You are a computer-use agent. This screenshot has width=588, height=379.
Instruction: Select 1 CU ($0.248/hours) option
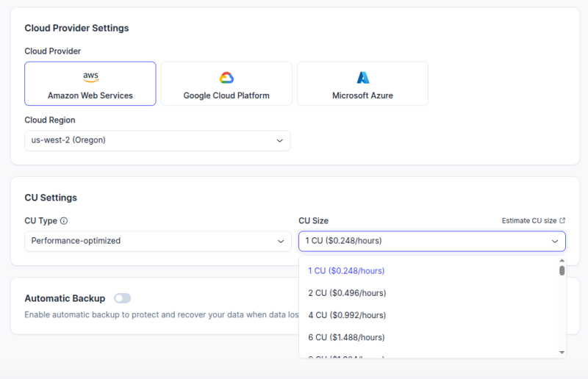tap(346, 271)
